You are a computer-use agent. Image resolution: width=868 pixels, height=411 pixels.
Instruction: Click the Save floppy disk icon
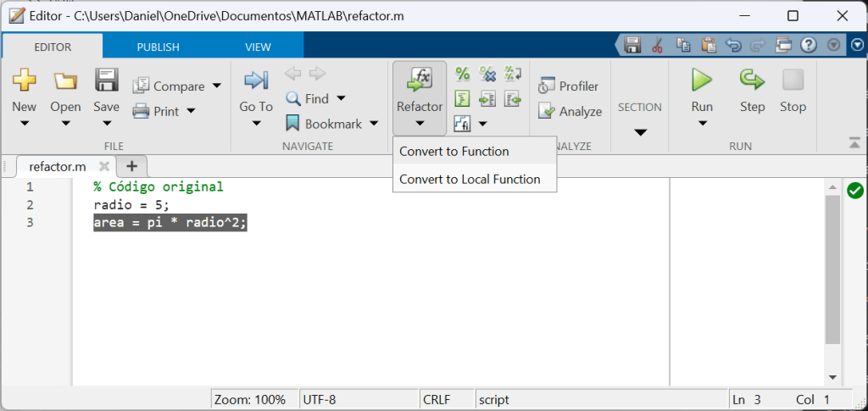107,81
